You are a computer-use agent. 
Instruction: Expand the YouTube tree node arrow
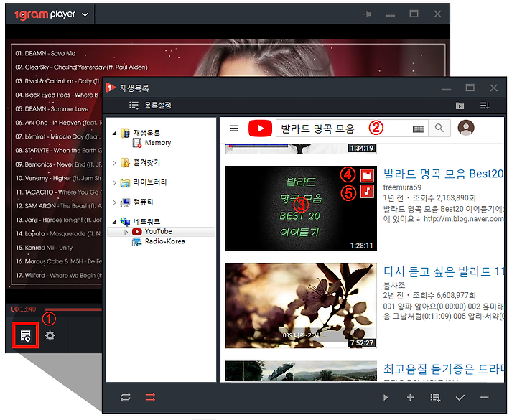pos(126,232)
